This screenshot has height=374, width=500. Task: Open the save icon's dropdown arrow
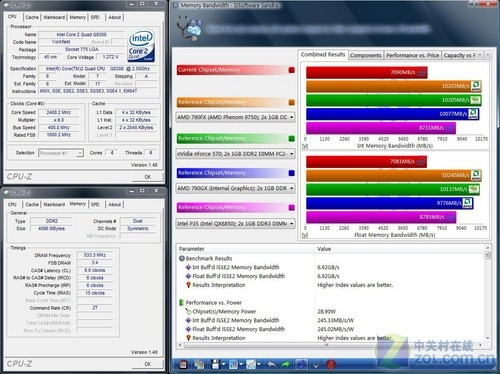coord(223,364)
